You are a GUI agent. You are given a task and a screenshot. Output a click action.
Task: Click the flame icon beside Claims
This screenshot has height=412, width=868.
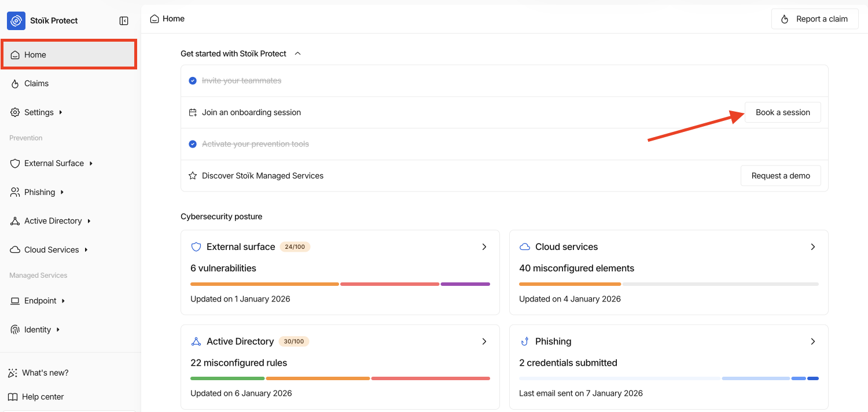coord(15,84)
